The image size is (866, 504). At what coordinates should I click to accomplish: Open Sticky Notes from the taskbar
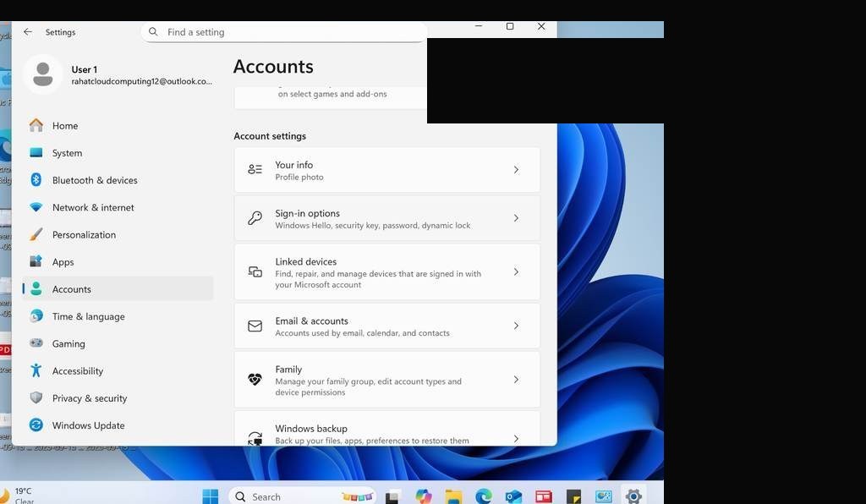(x=573, y=496)
